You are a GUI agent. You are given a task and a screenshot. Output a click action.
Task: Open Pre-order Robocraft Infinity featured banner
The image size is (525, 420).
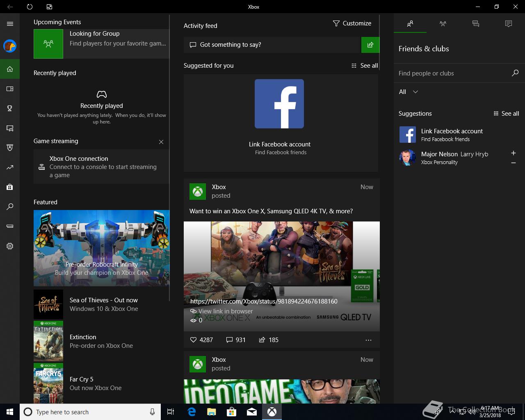(101, 248)
